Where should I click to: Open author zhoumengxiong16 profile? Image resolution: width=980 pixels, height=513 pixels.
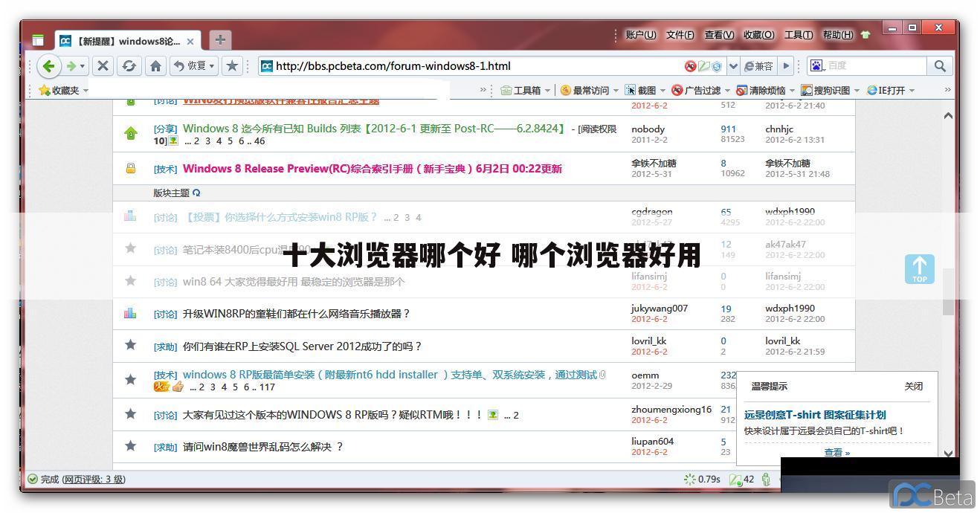(x=671, y=410)
